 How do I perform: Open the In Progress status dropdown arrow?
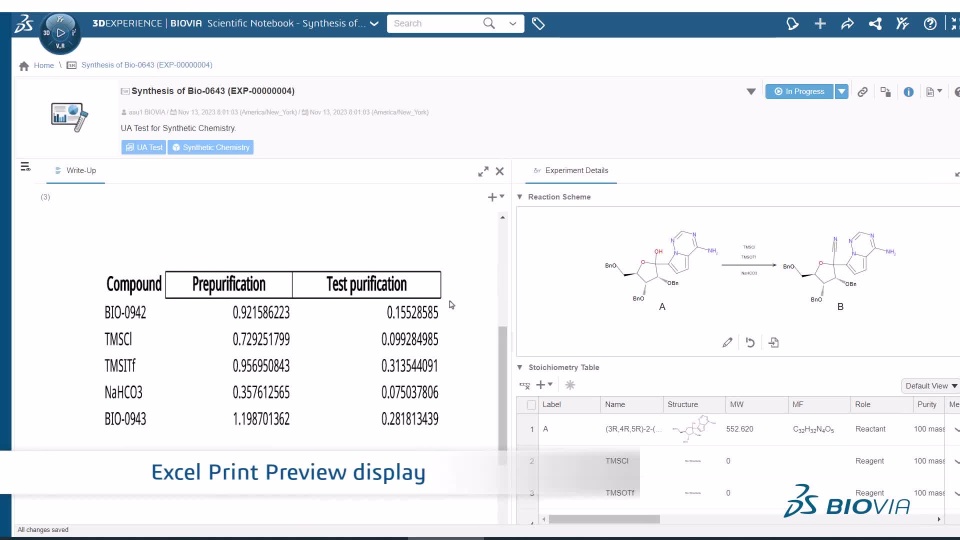coord(842,92)
